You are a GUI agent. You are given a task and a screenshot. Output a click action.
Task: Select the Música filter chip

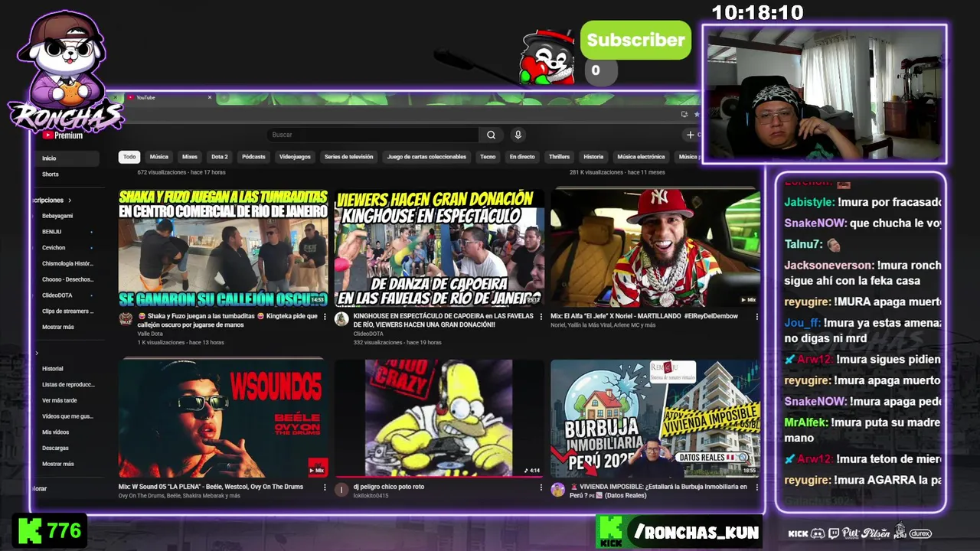coord(159,157)
